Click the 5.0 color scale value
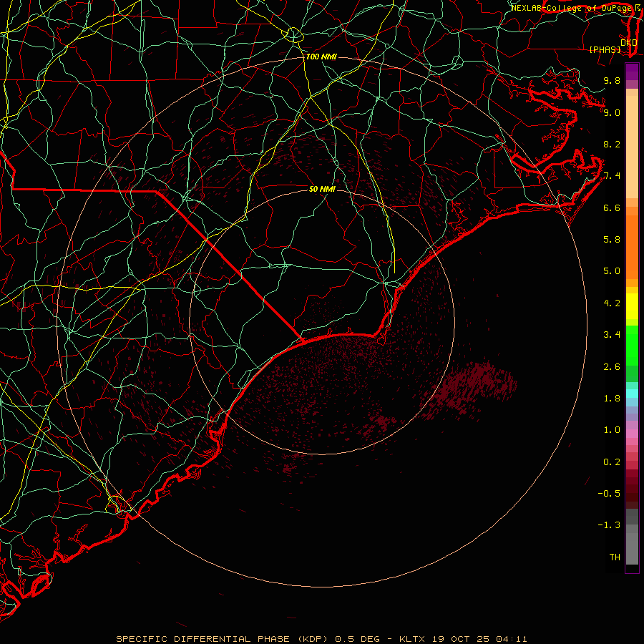Screen dimensions: 644x644 tap(612, 271)
